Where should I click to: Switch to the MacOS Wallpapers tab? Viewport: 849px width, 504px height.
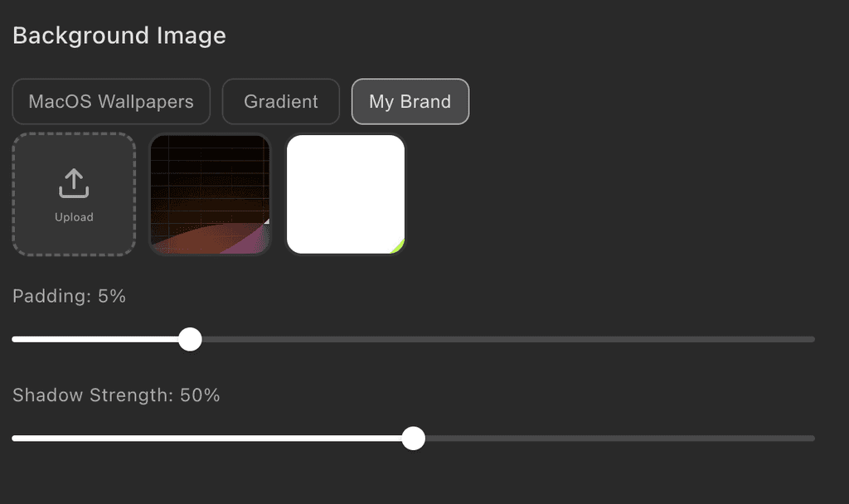111,102
